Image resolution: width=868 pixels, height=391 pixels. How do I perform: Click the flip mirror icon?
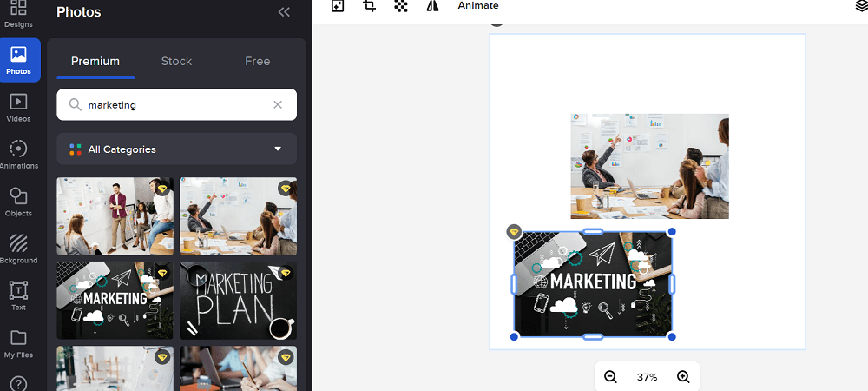433,5
